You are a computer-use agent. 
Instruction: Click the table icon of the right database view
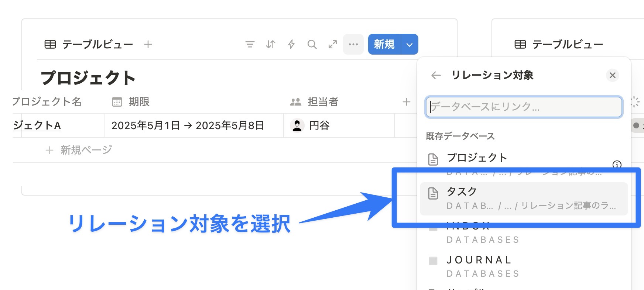tap(520, 45)
